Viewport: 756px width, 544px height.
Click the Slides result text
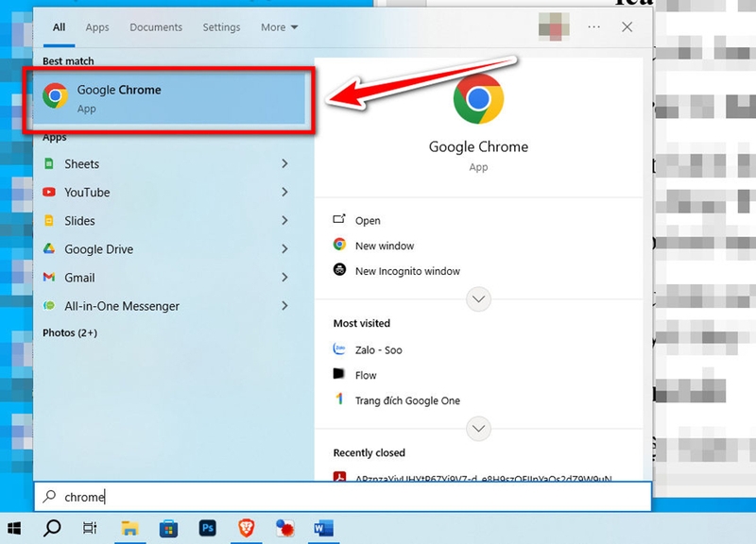(x=79, y=221)
